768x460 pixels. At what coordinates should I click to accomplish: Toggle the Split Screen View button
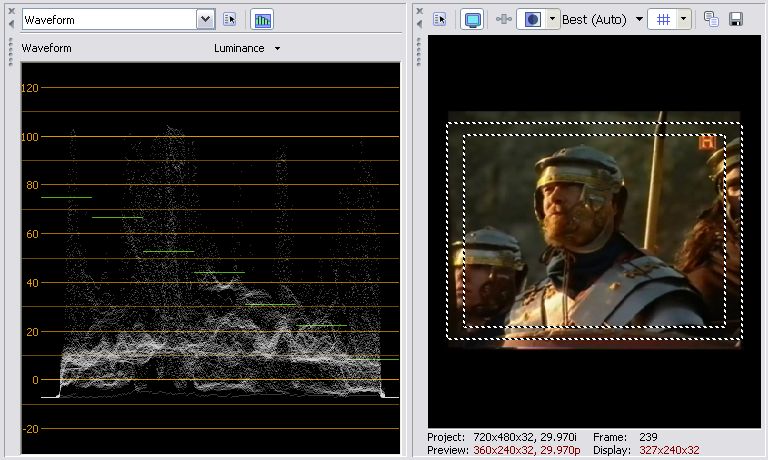(x=532, y=20)
